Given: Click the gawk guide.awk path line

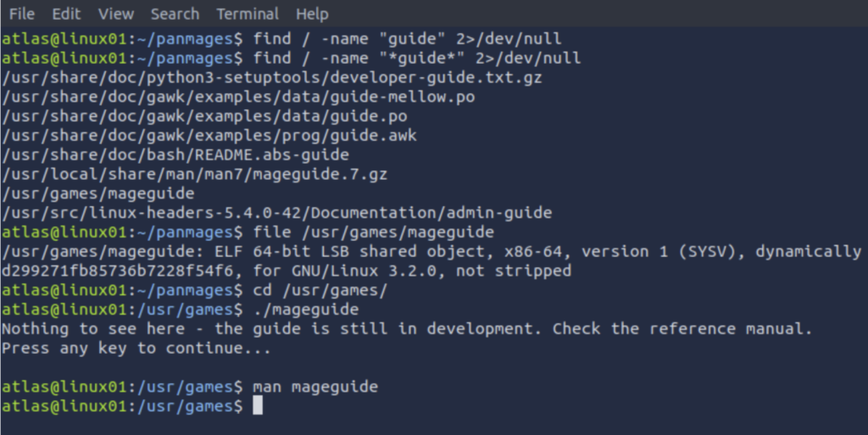Looking at the screenshot, I should tap(209, 136).
